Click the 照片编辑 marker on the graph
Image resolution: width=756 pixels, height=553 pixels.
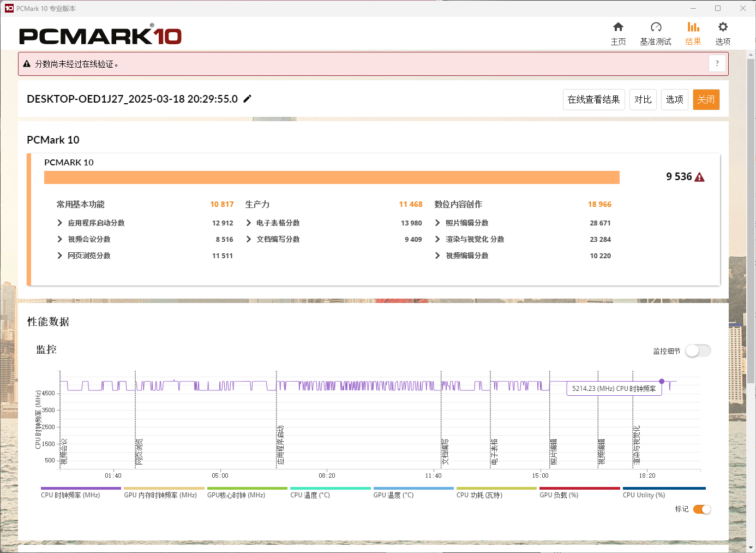pos(554,451)
